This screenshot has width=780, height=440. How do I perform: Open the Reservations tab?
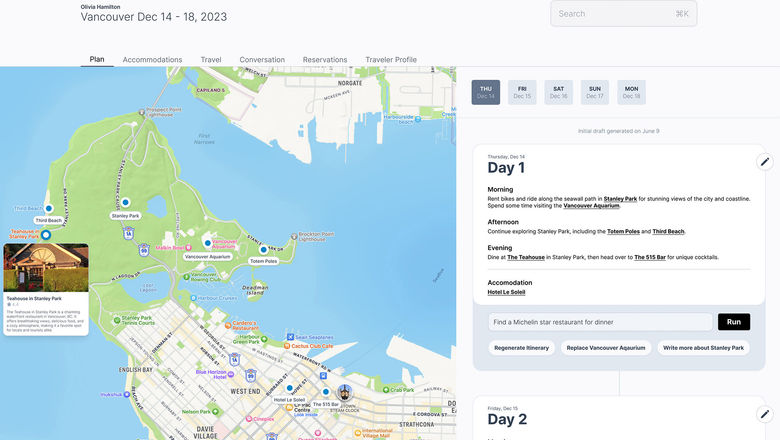[x=325, y=60]
